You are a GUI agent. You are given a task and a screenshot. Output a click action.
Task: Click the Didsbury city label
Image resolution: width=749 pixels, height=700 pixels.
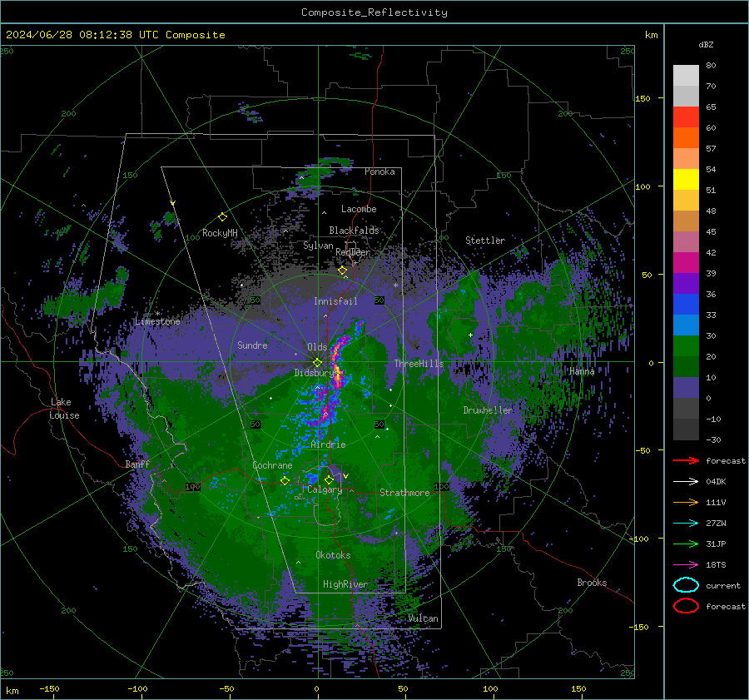coord(314,373)
